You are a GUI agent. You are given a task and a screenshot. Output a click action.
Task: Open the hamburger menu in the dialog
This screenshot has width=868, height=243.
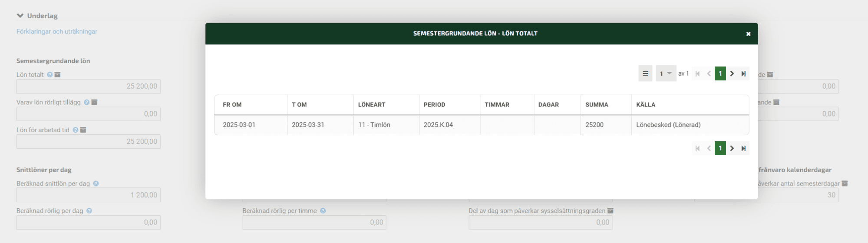tap(645, 73)
